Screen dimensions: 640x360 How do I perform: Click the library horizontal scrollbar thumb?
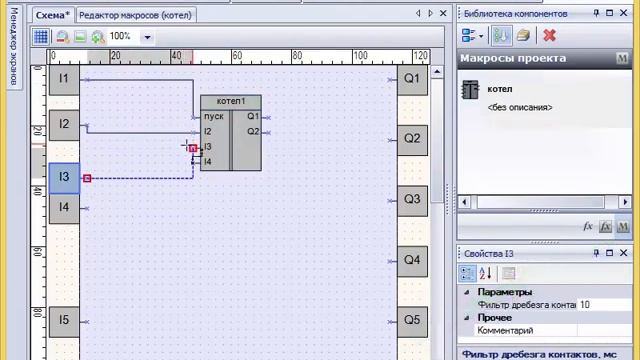coord(540,202)
